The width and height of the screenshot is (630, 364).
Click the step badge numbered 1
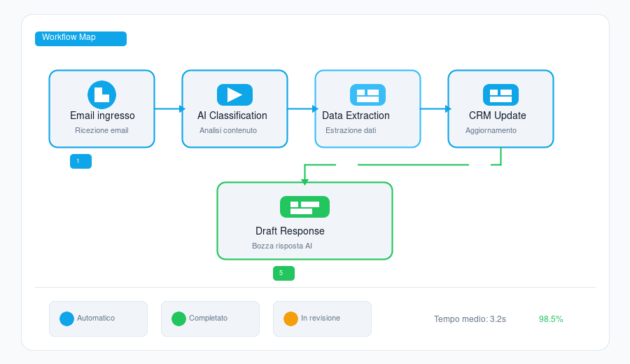click(80, 161)
